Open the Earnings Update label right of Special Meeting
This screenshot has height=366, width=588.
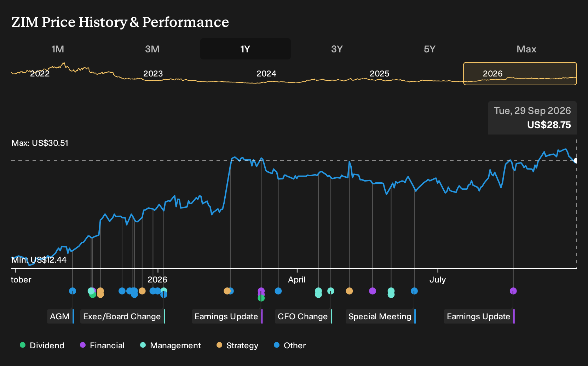pyautogui.click(x=479, y=316)
